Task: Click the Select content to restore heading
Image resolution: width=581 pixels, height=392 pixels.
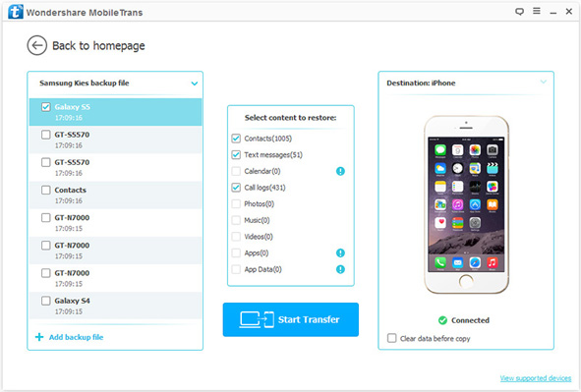Action: pyautogui.click(x=291, y=118)
